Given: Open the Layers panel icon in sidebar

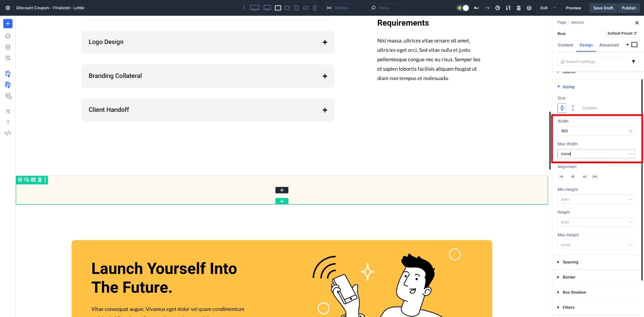Looking at the screenshot, I should (8, 36).
